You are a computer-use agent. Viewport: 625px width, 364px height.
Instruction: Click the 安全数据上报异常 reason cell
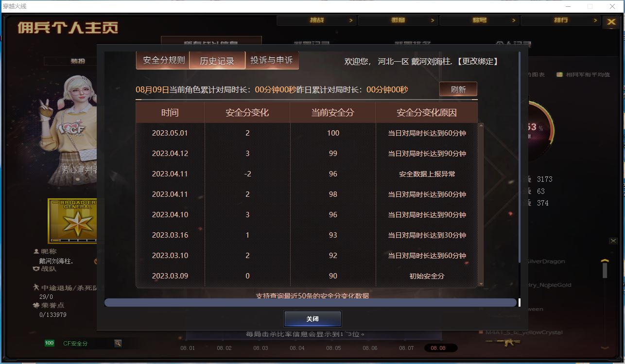[427, 174]
